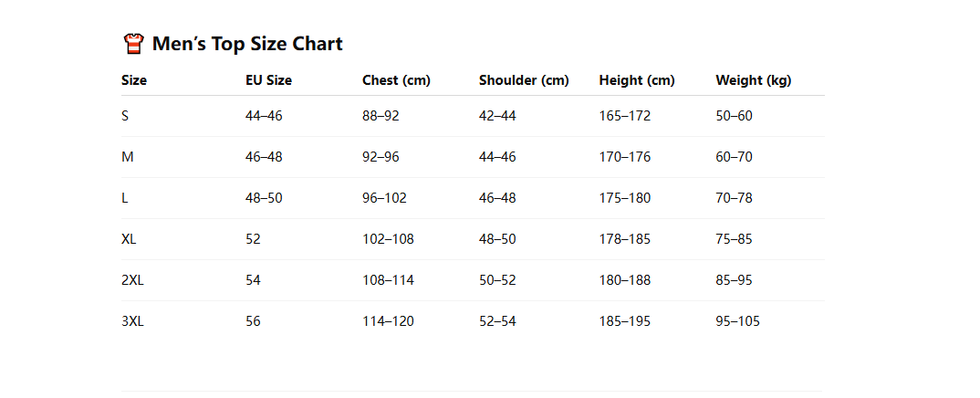Select the S size row label
980x398 pixels.
coord(125,116)
